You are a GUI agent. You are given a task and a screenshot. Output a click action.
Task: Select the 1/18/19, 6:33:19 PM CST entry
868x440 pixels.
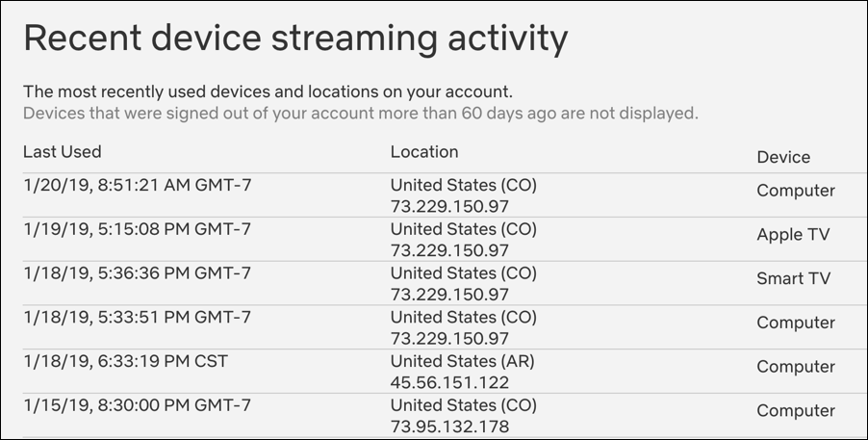pos(125,362)
